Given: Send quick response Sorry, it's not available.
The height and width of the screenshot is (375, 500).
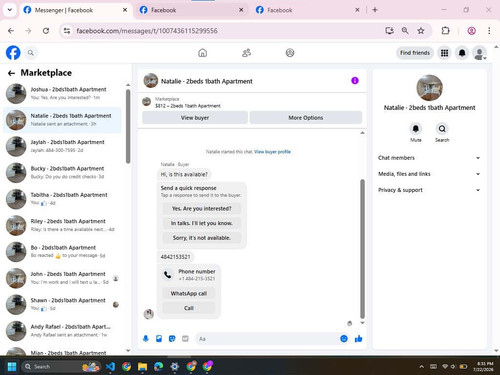Looking at the screenshot, I should pos(201,238).
